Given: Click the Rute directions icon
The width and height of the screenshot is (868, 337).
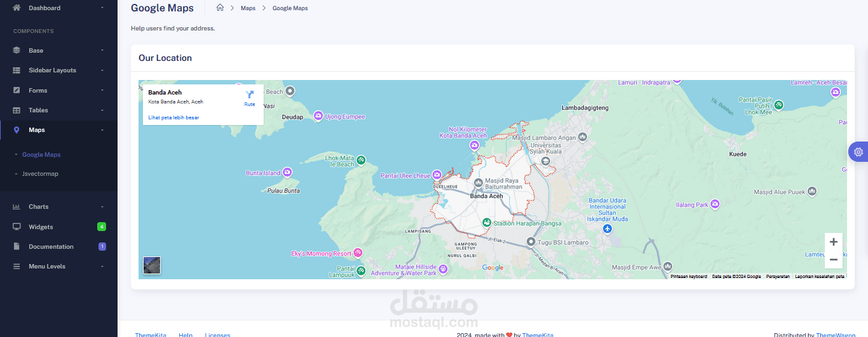Looking at the screenshot, I should 250,94.
